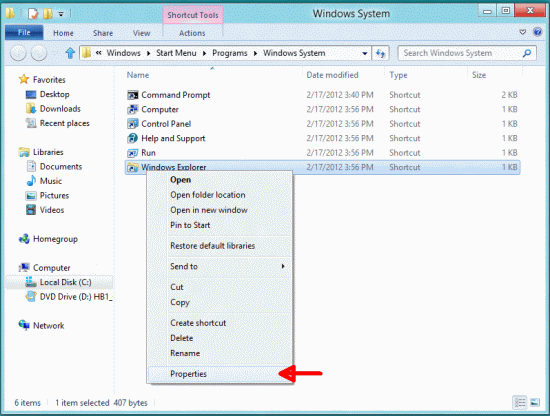
Task: Open the Share ribbon tab
Action: coord(103,33)
